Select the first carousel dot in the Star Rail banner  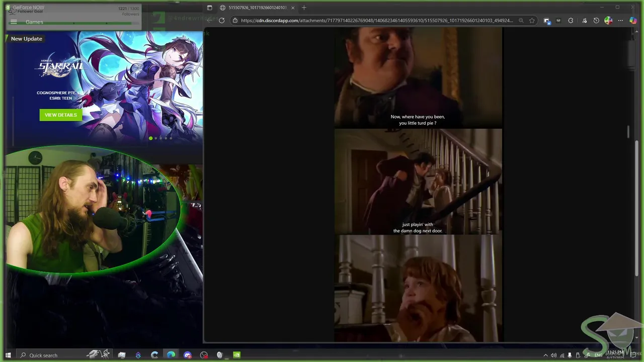pyautogui.click(x=150, y=138)
